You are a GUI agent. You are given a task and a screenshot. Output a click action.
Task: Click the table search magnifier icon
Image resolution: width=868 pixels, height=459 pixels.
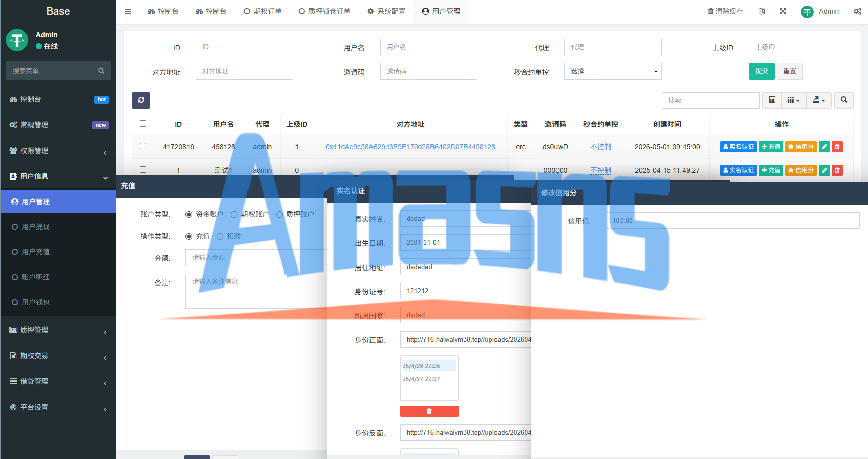pos(844,100)
